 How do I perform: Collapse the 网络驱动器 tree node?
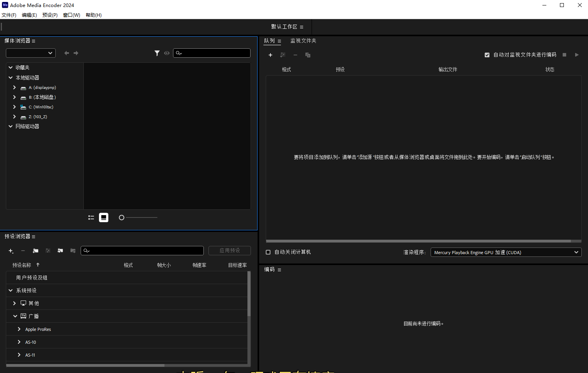coord(11,126)
